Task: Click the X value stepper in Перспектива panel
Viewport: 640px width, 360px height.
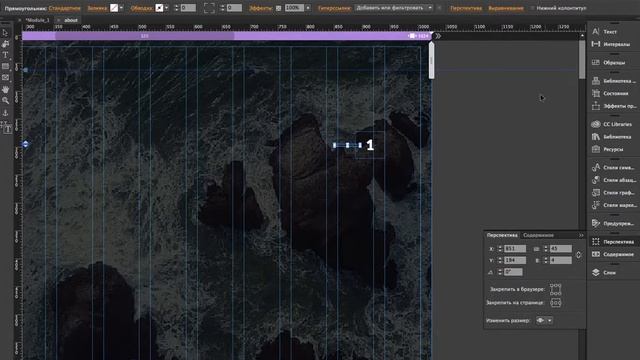Action: point(500,249)
